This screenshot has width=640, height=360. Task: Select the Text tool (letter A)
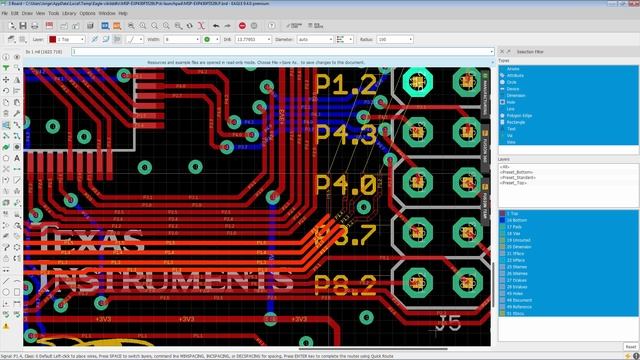coord(17,158)
